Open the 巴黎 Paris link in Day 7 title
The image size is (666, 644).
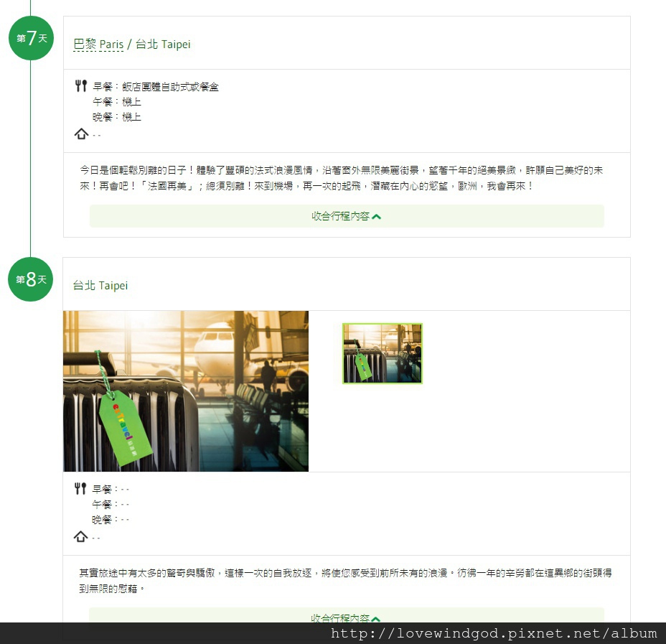(98, 45)
